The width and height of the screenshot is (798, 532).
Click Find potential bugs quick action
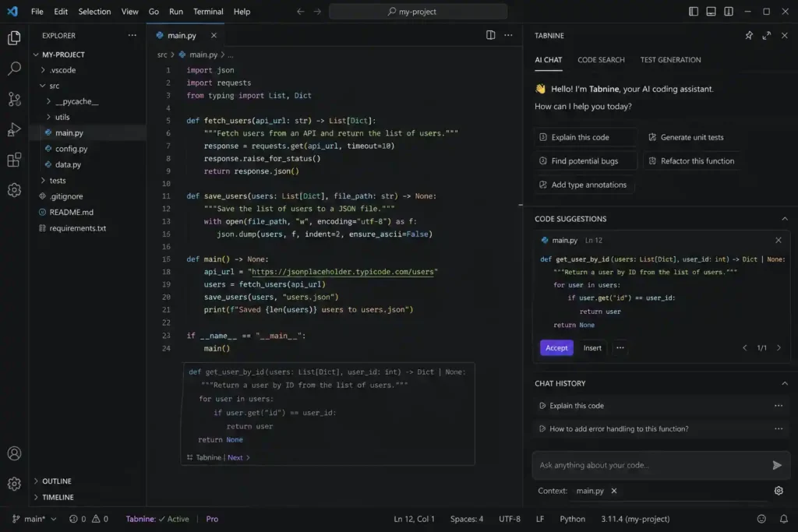(x=585, y=161)
